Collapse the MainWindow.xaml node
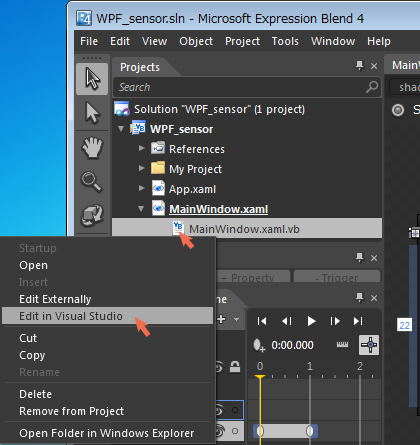 click(141, 209)
